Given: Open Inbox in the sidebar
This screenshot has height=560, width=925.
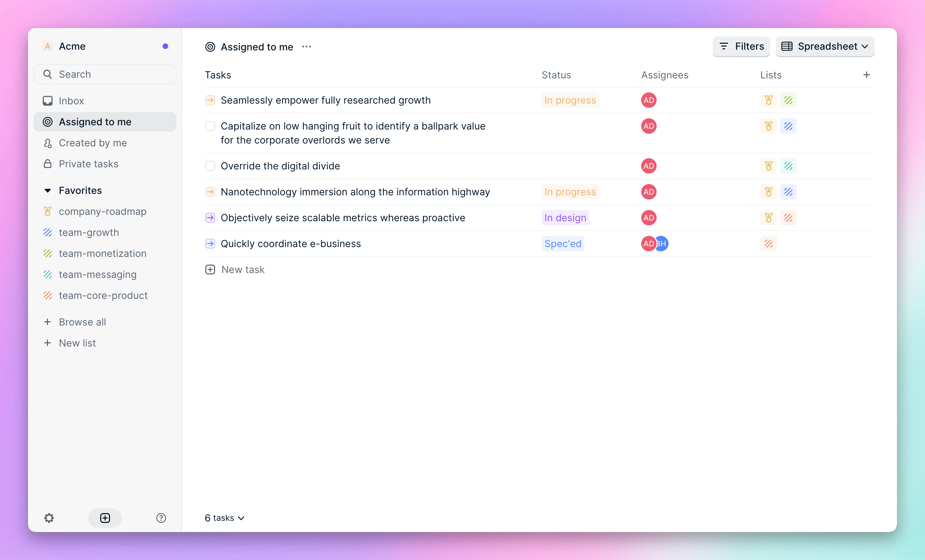Looking at the screenshot, I should pyautogui.click(x=71, y=101).
